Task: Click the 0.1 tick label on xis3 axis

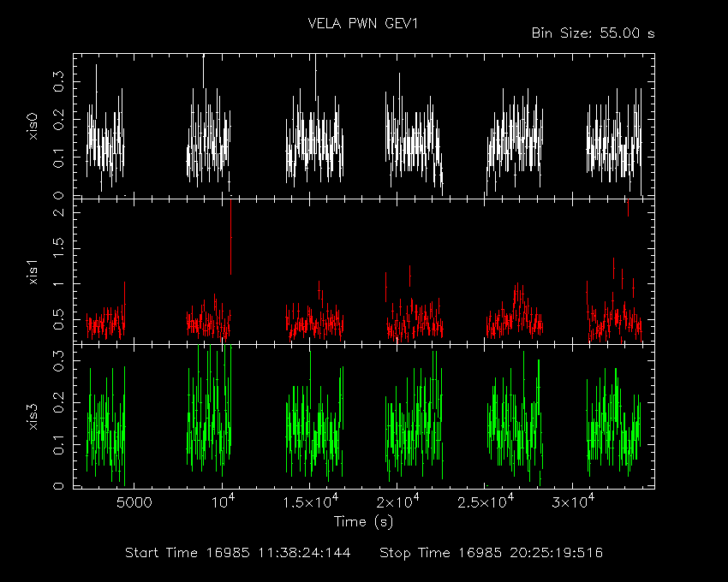Action: (x=58, y=444)
